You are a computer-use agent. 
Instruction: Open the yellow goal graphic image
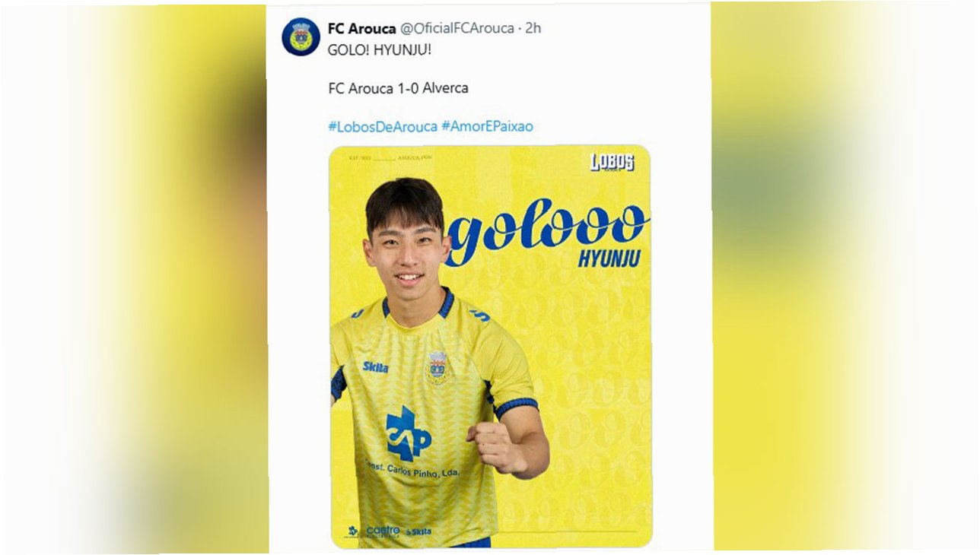point(491,346)
